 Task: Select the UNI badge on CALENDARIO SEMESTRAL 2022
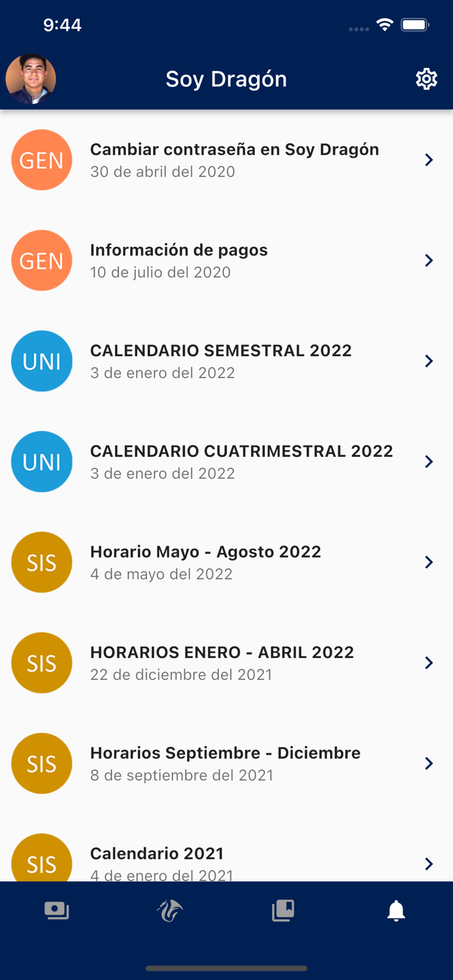(42, 361)
